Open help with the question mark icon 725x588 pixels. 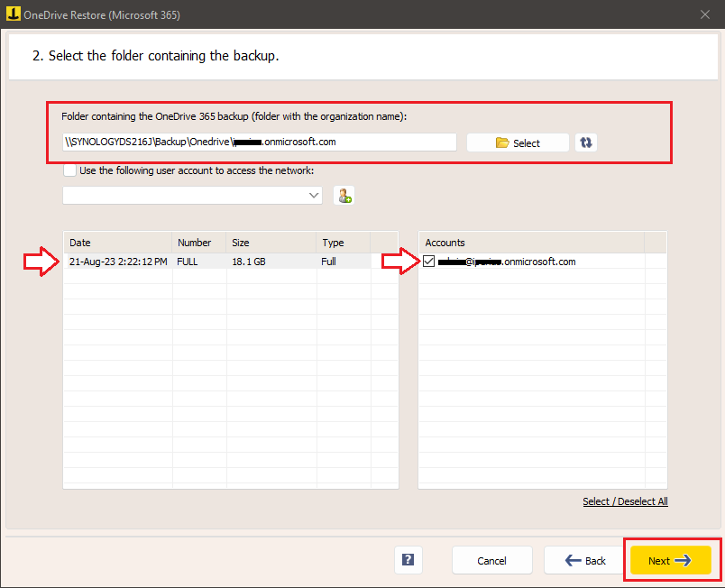(x=408, y=560)
